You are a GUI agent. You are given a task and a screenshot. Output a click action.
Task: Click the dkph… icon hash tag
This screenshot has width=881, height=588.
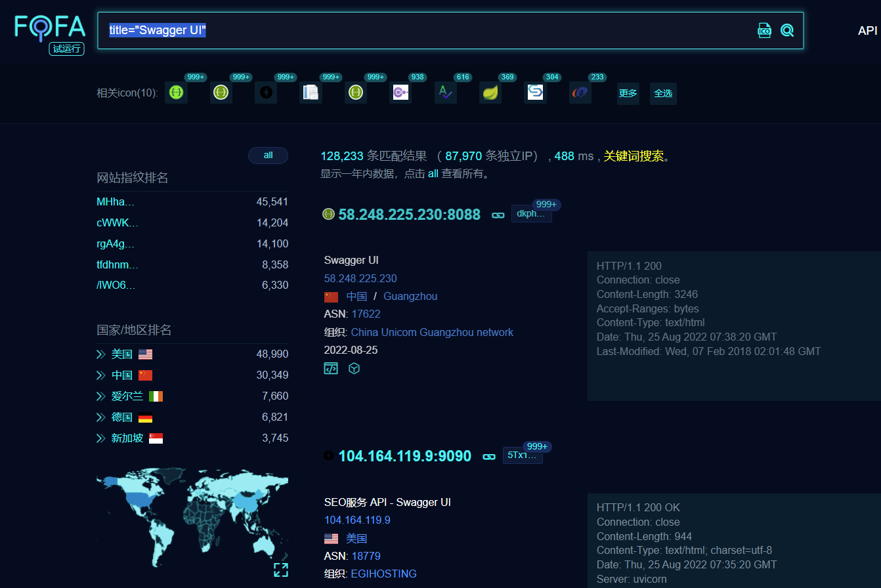(531, 214)
